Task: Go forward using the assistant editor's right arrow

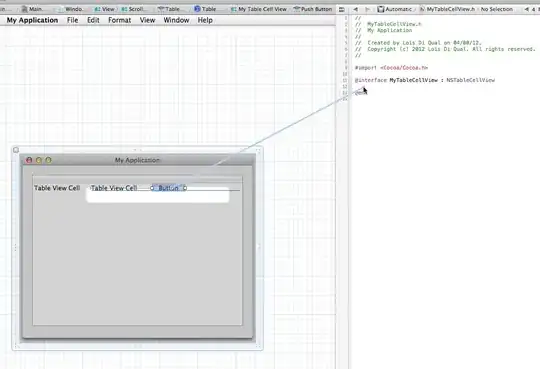Action: tap(367, 9)
